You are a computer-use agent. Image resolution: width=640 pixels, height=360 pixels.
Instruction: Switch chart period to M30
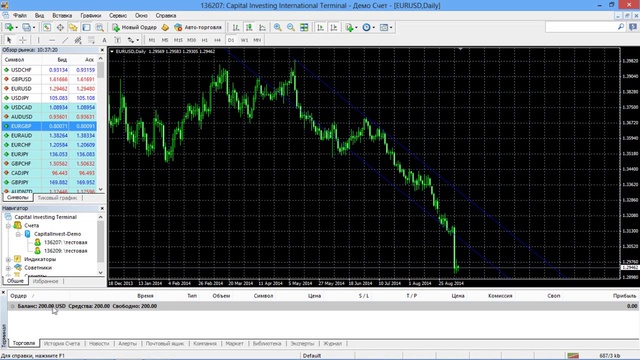[191, 40]
